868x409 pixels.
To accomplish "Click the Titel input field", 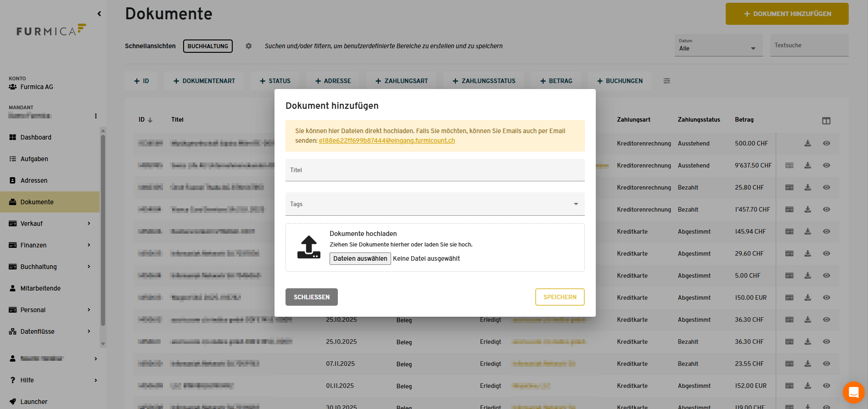I will coord(435,170).
